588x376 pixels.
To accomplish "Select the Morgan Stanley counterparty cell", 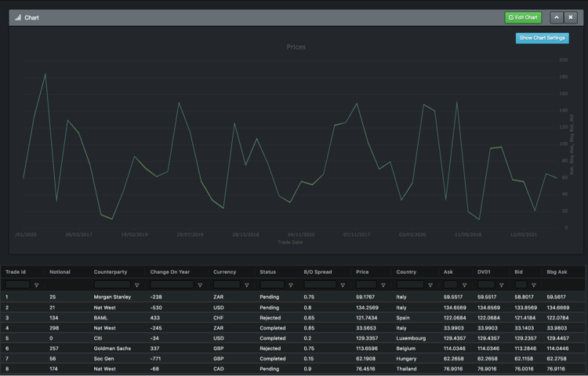I will click(112, 298).
